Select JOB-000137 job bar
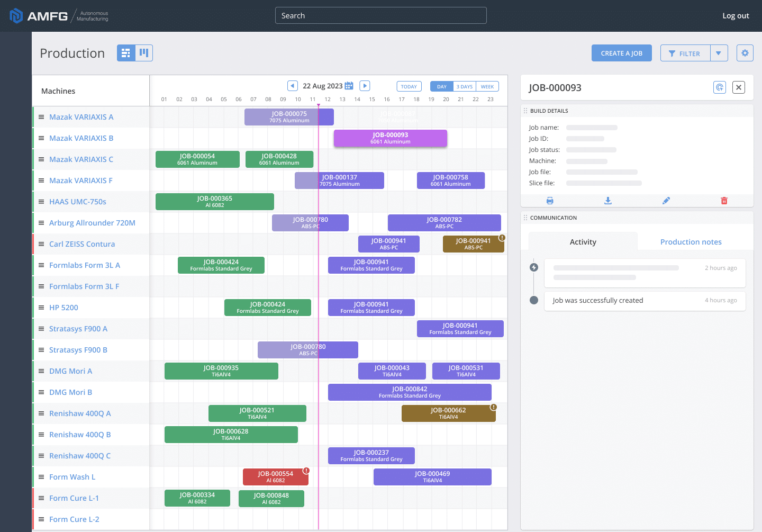 click(339, 181)
